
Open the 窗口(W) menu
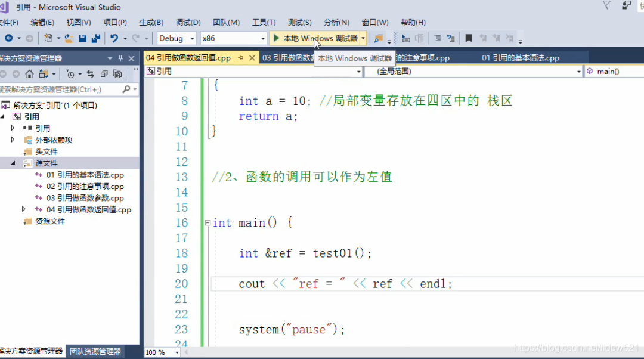[375, 22]
